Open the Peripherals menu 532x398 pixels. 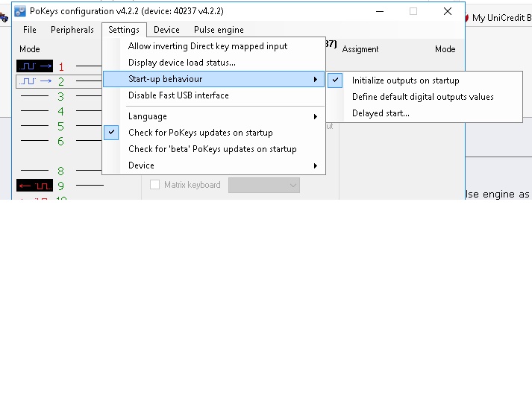point(72,30)
